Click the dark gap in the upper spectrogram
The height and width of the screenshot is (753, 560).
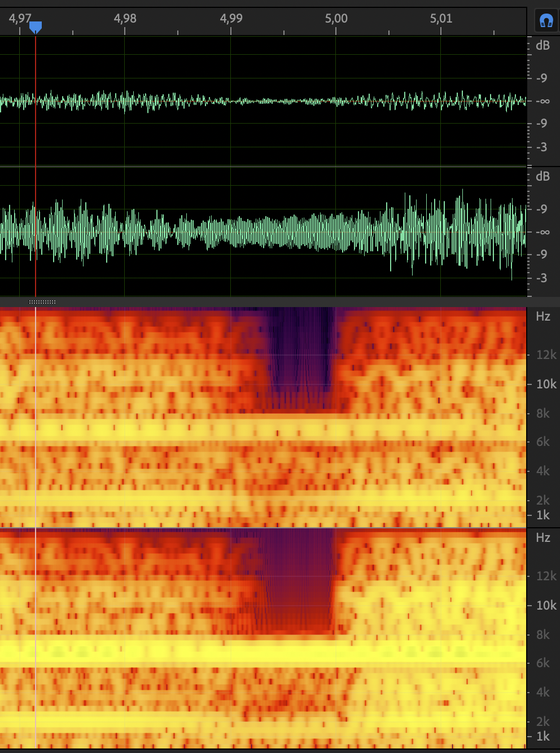pyautogui.click(x=299, y=356)
